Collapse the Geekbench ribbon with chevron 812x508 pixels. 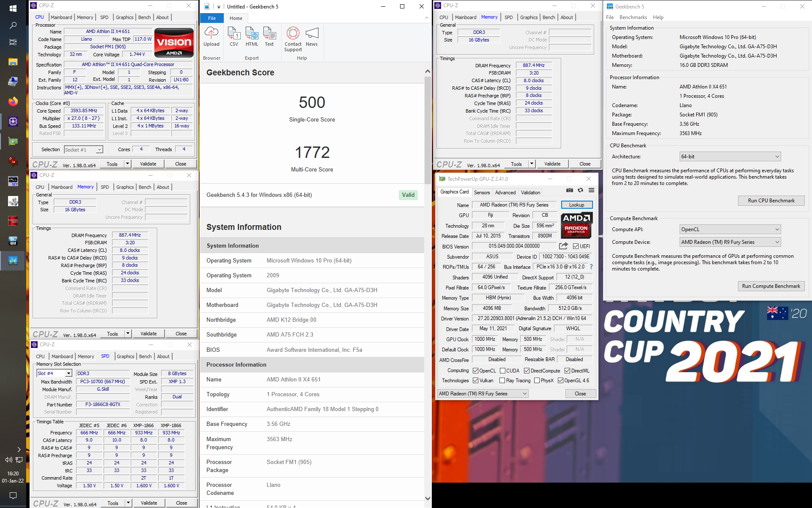(427, 18)
